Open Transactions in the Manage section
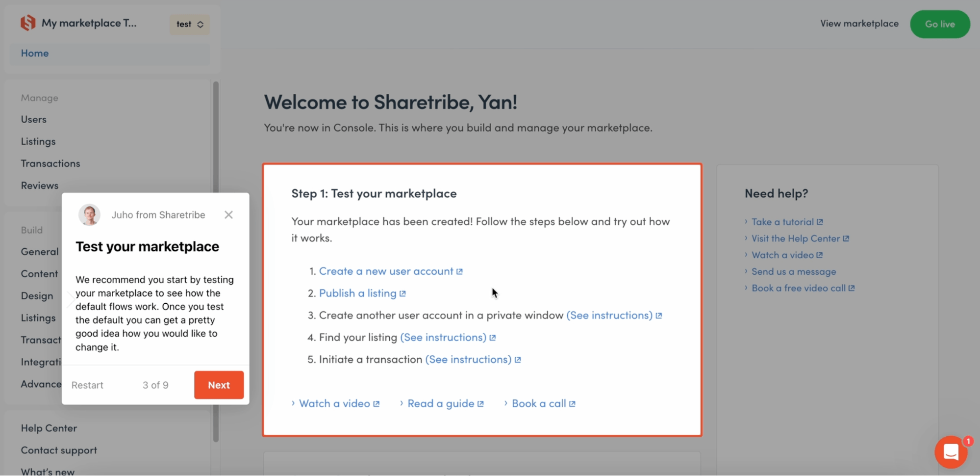Screen dimensions: 980x476 point(50,163)
